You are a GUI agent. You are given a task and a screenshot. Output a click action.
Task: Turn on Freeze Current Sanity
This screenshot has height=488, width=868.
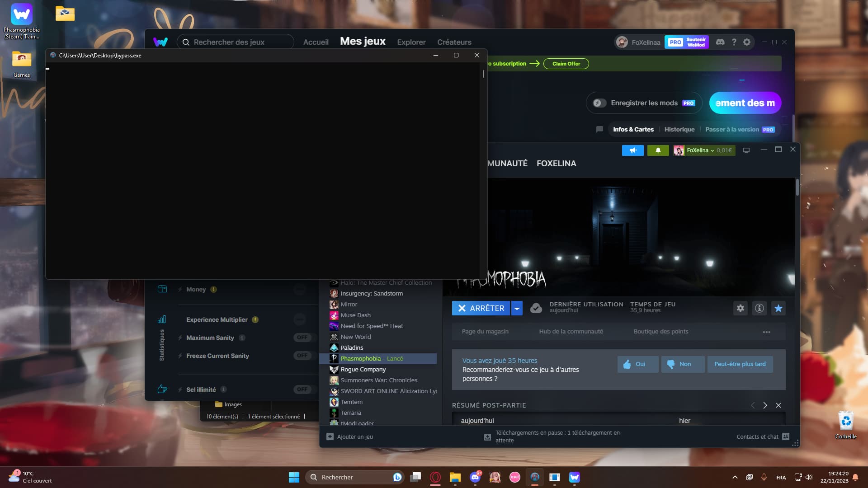[x=302, y=356]
